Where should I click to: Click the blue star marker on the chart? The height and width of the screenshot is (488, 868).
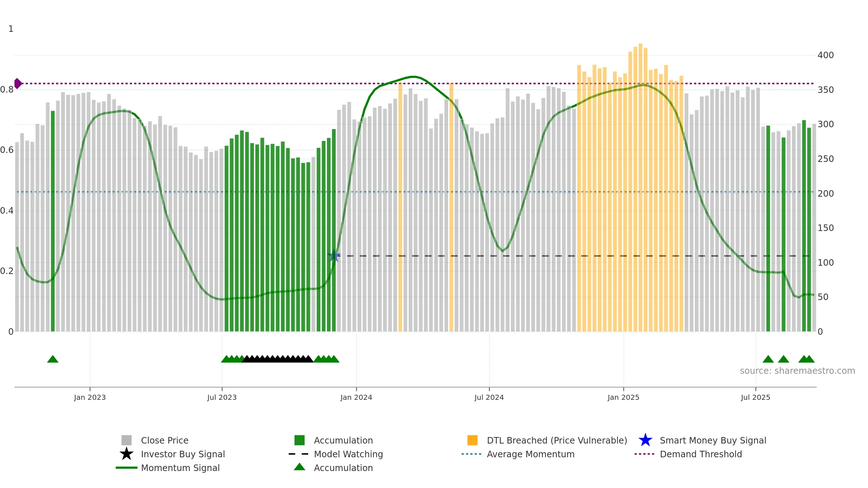pyautogui.click(x=334, y=256)
